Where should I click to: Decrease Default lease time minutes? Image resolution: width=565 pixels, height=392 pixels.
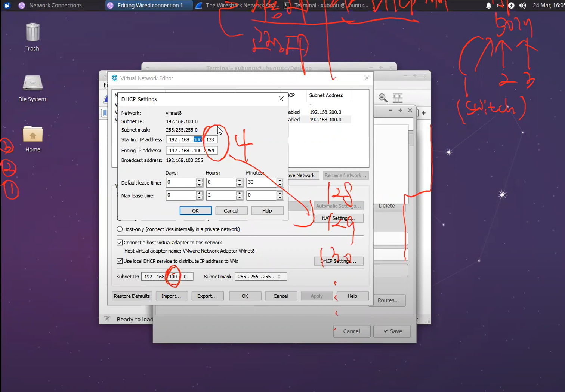click(280, 185)
